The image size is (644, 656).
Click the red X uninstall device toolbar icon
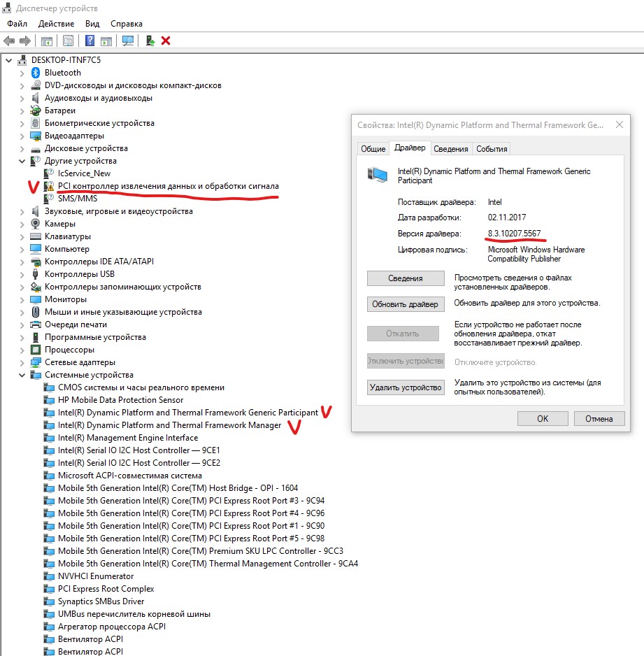click(x=166, y=41)
